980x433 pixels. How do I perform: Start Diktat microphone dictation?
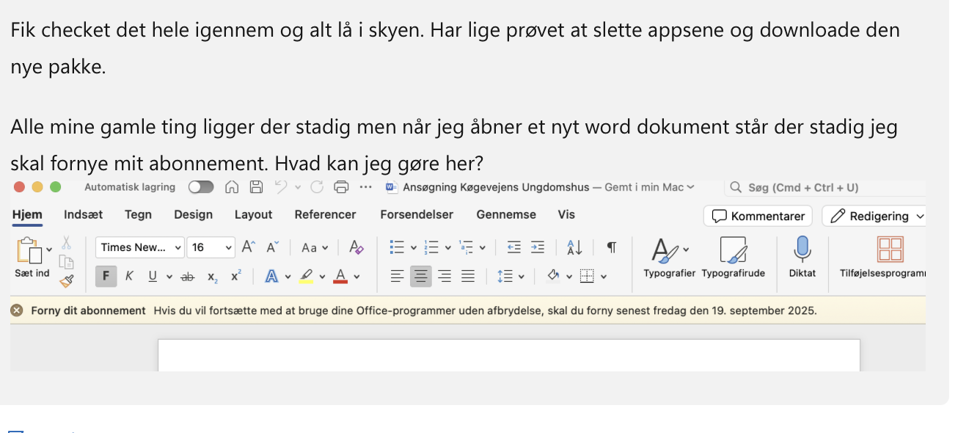pyautogui.click(x=802, y=258)
